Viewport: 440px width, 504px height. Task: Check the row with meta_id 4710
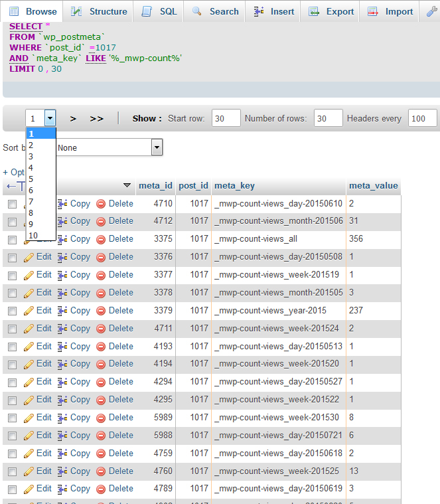click(12, 204)
